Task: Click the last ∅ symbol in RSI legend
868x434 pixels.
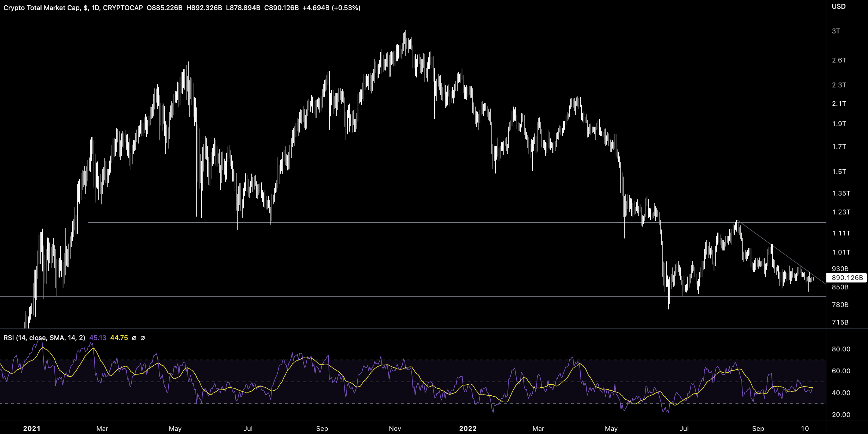Action: point(143,338)
